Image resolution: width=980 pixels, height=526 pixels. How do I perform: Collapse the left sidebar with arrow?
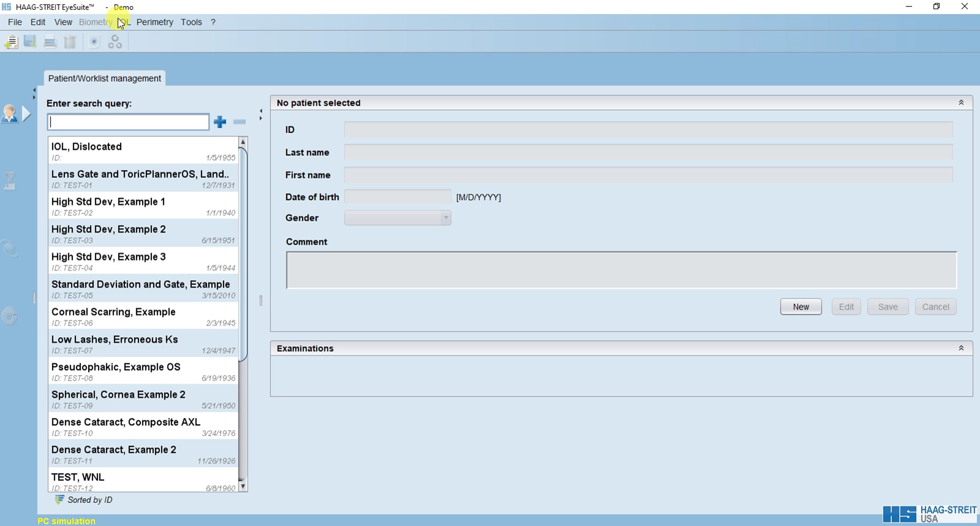[x=34, y=90]
